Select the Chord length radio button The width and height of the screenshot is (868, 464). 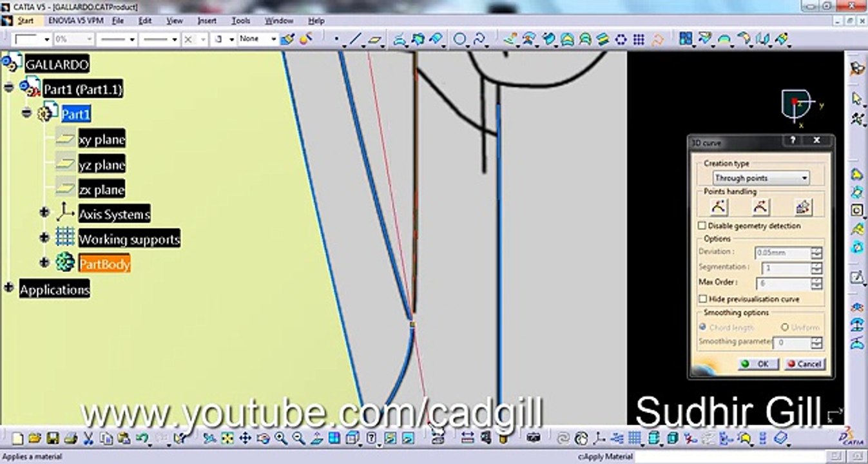(702, 327)
